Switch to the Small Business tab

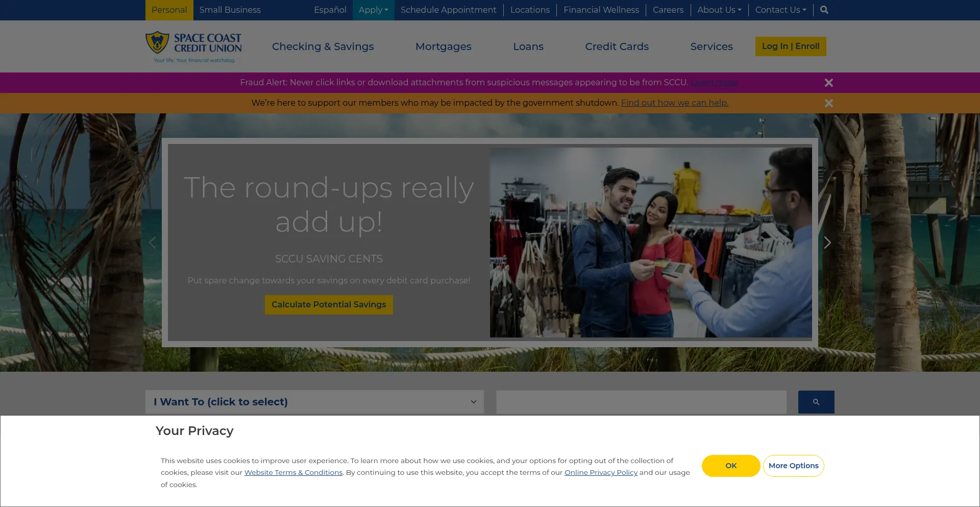[230, 10]
